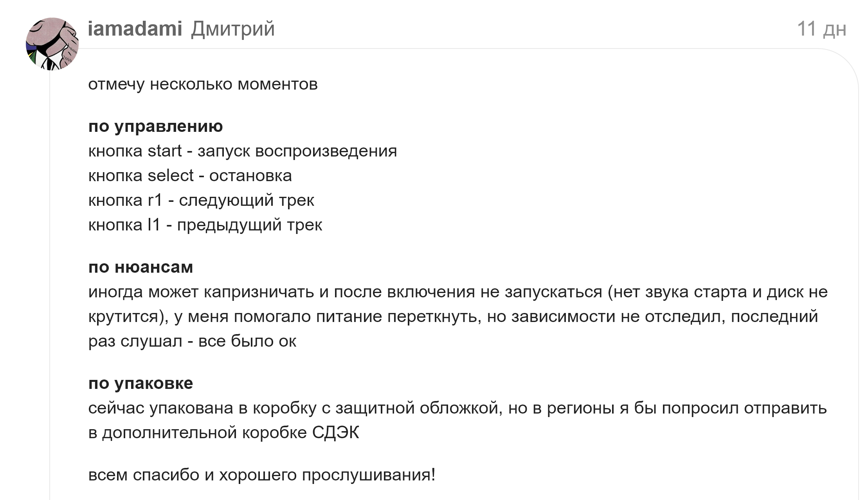Click the intro line 'отмечу несколько моментов'

[x=203, y=85]
